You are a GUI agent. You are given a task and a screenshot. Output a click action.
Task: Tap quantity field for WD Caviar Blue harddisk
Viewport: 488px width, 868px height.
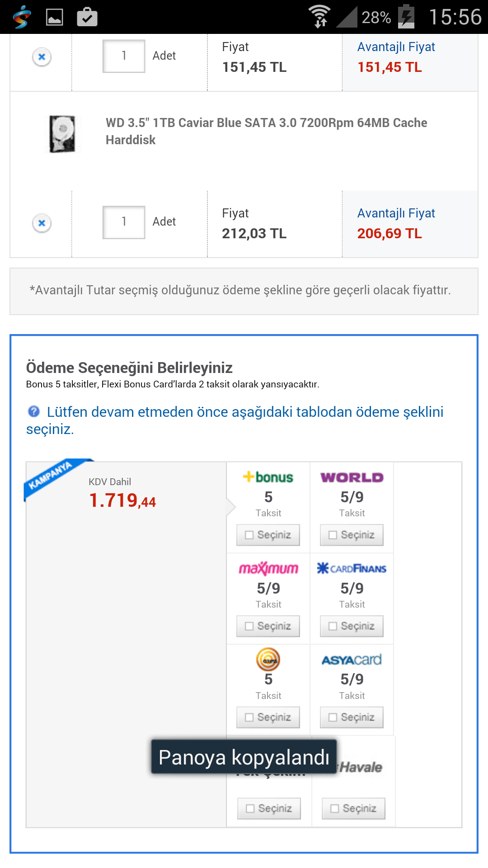point(124,222)
